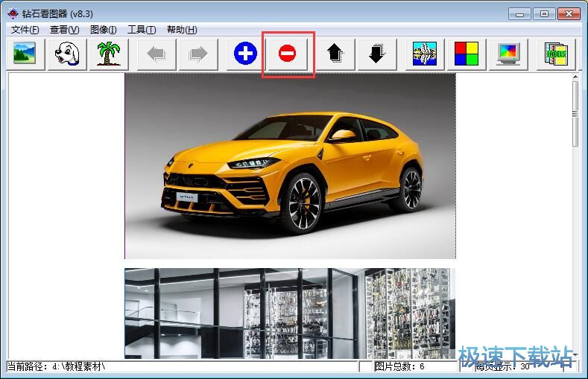Select the yellow Lamborghini car image

coord(290,166)
